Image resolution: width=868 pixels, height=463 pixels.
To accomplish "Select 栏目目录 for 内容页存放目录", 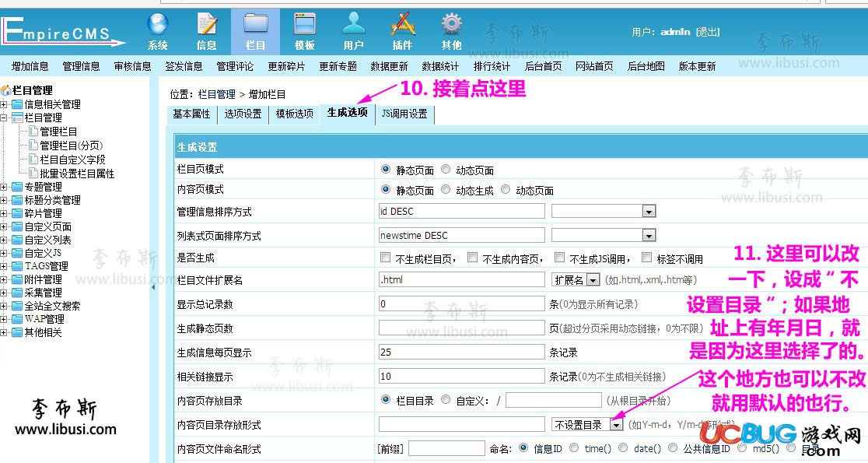I will coord(386,399).
